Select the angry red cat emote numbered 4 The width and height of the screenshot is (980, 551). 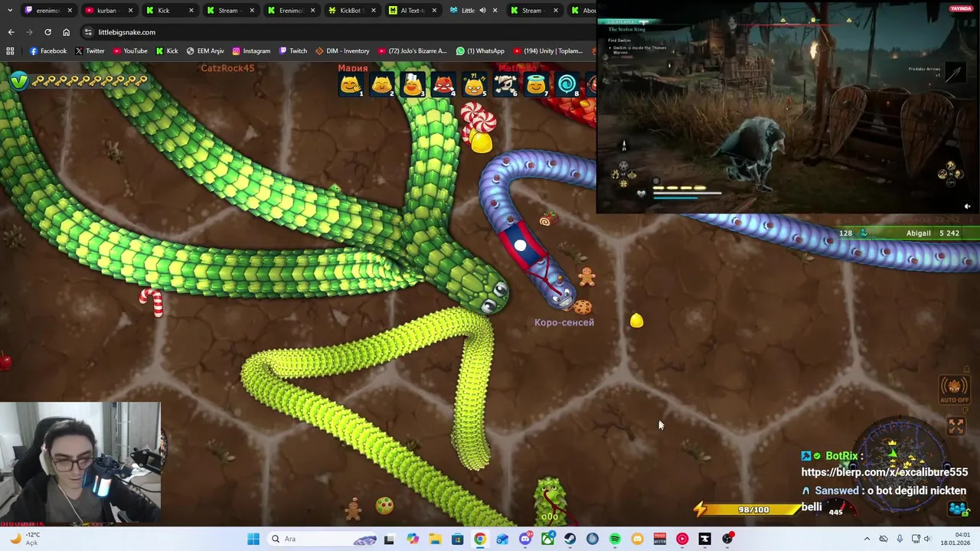tap(443, 85)
